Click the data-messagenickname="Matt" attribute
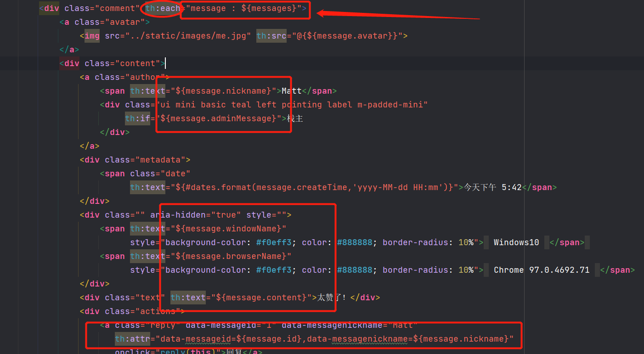 click(x=350, y=325)
